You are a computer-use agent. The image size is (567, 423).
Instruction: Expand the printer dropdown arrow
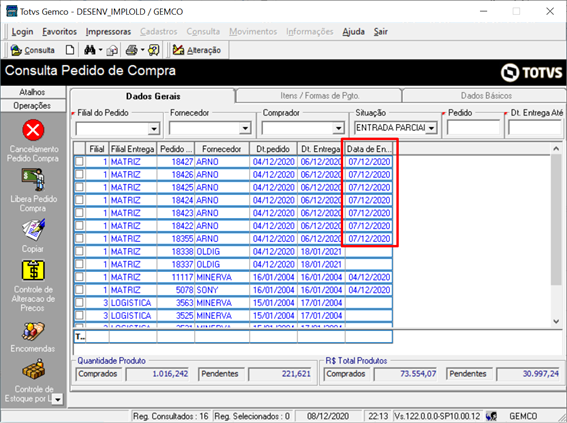[142, 50]
